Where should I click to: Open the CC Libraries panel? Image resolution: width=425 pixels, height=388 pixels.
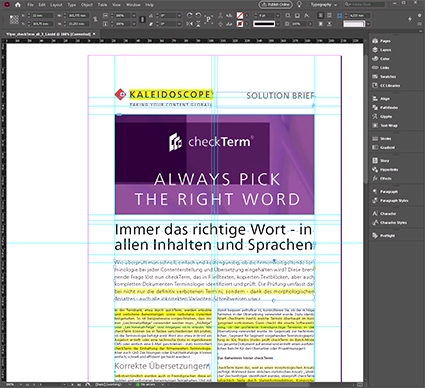click(x=386, y=86)
